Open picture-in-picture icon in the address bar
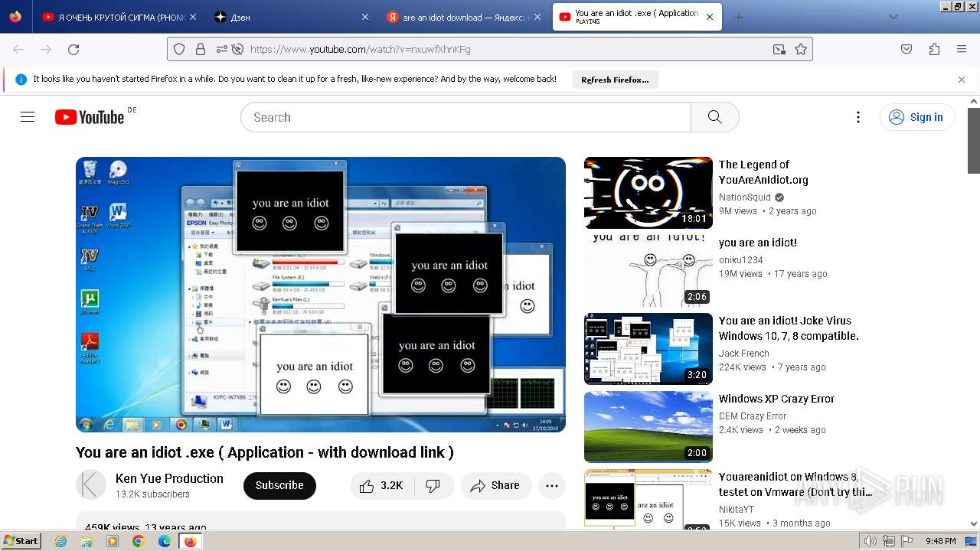The height and width of the screenshot is (551, 980). pyautogui.click(x=779, y=49)
